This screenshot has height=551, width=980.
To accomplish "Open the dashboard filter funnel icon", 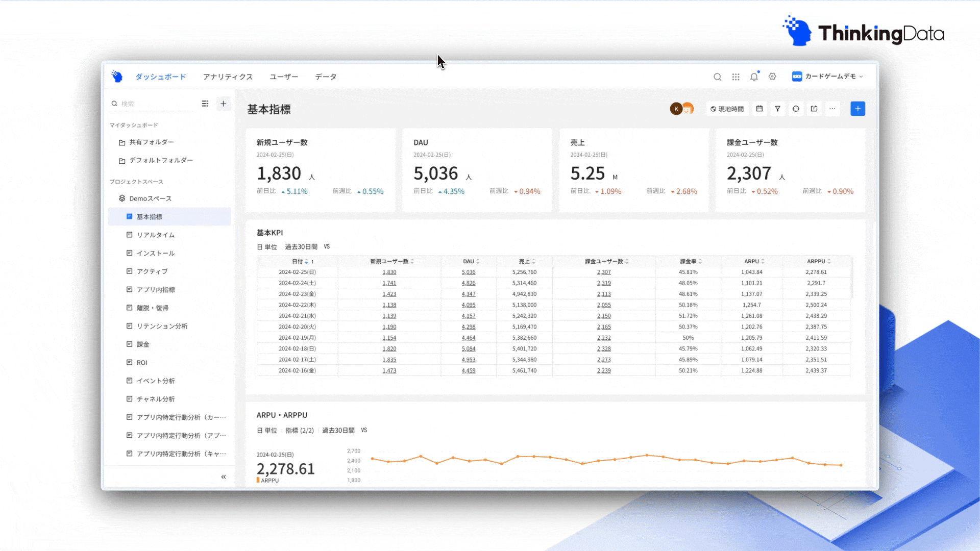I will click(777, 109).
